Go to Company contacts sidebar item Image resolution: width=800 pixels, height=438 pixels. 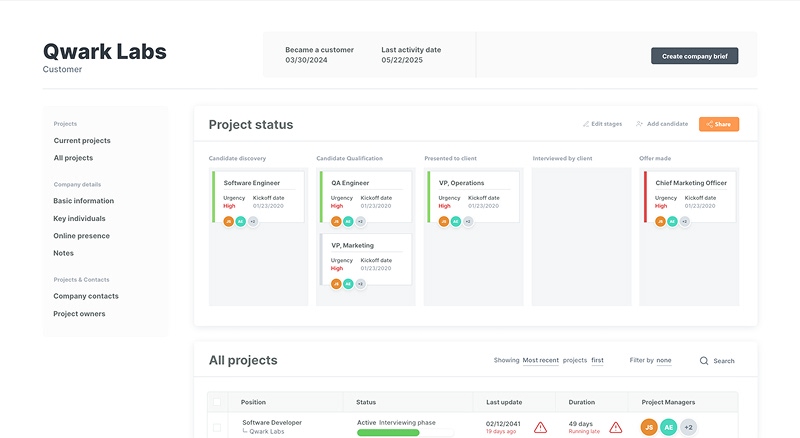[x=86, y=296]
